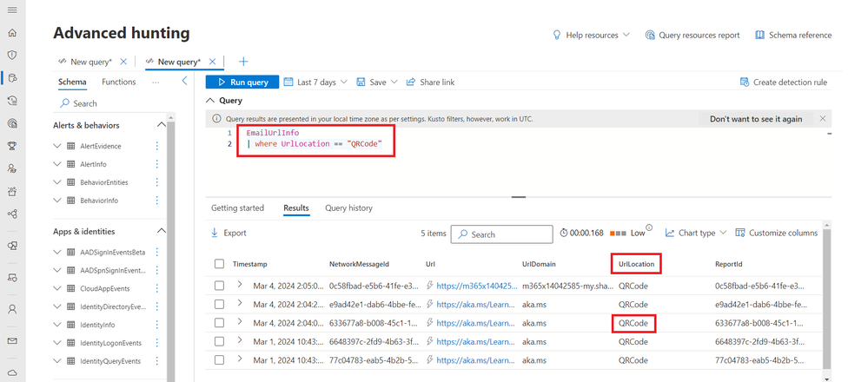Check the row with NetworkMessageId 77c04783
Image resolution: width=868 pixels, height=382 pixels.
[219, 360]
